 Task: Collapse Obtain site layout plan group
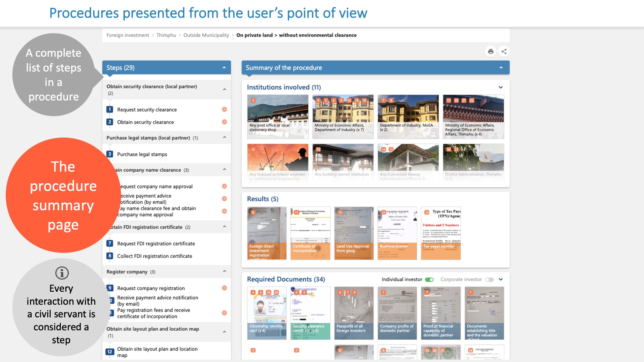point(224,332)
